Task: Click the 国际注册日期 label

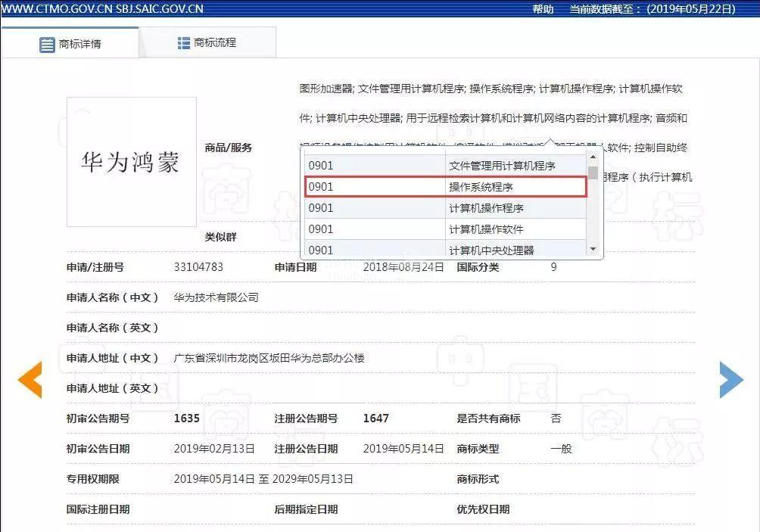Action: (98, 509)
